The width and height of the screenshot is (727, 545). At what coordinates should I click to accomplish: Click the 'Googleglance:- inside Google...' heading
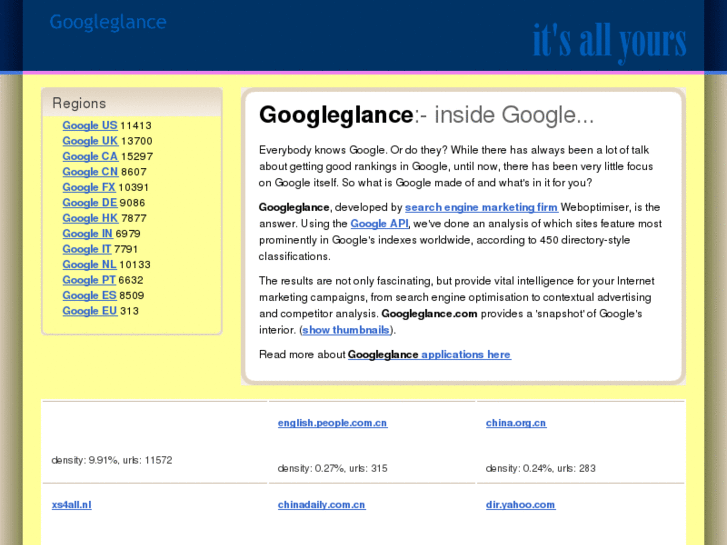coord(426,115)
